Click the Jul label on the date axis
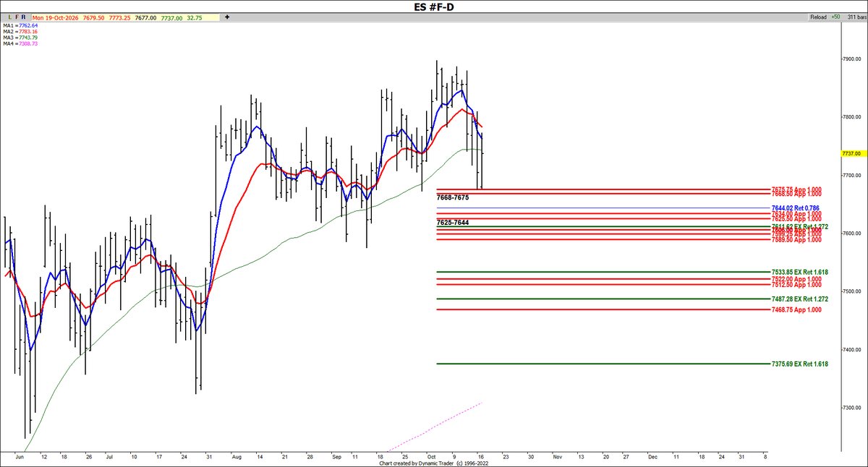Screen dimensions: 868x467 [110, 458]
